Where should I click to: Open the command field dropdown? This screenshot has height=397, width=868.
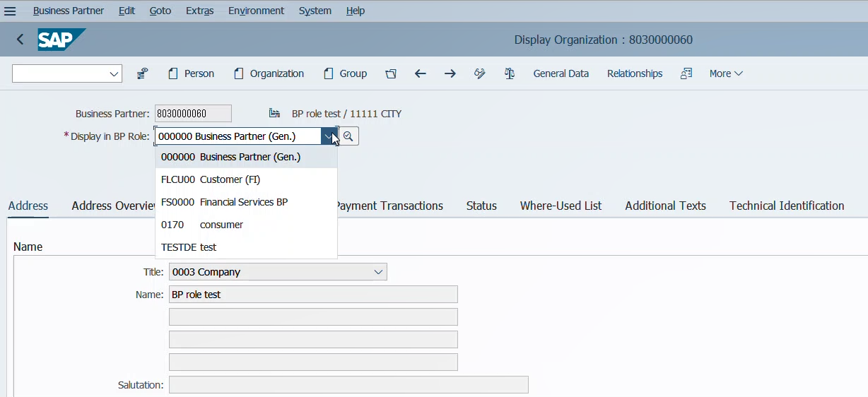click(115, 73)
